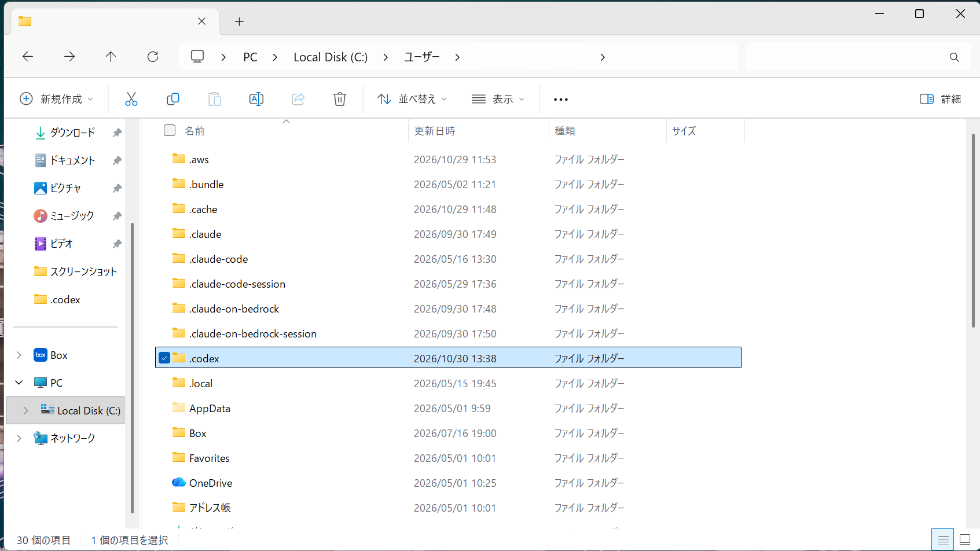Refresh the current folder view

(153, 57)
